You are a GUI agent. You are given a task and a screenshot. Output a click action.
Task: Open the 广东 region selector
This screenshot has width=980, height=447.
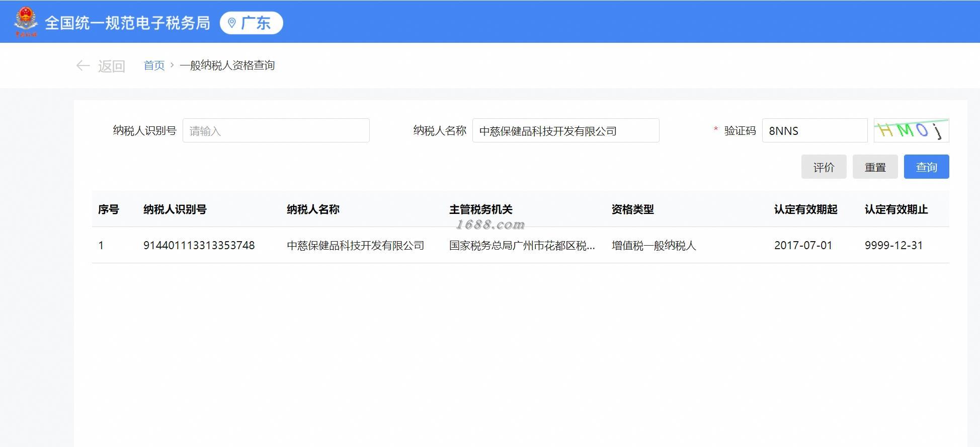point(252,23)
